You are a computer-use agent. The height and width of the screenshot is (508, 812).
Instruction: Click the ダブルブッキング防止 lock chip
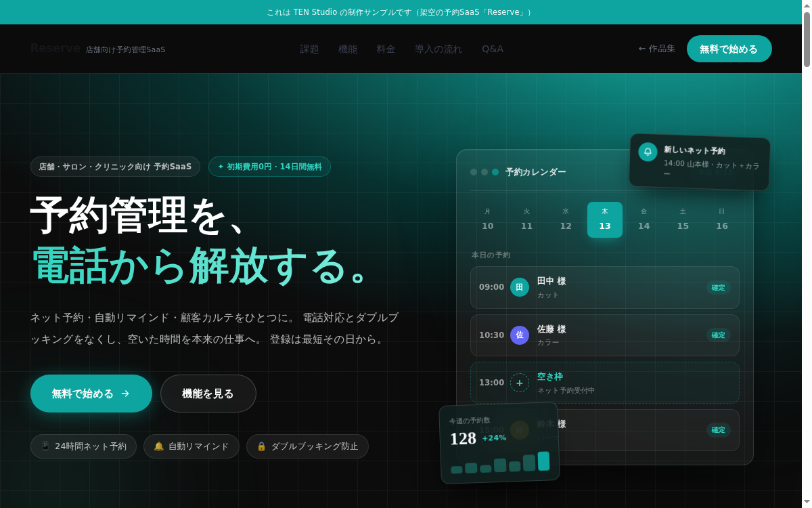(x=307, y=446)
